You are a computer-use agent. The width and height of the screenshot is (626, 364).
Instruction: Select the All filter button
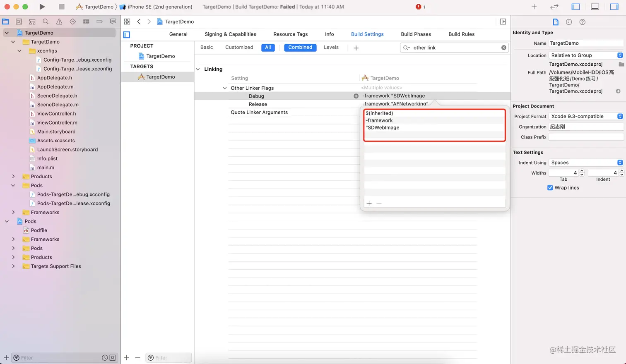tap(268, 48)
